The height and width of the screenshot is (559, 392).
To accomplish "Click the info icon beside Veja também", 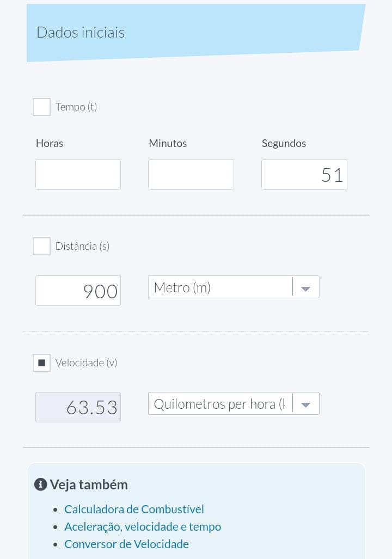I will coord(40,484).
